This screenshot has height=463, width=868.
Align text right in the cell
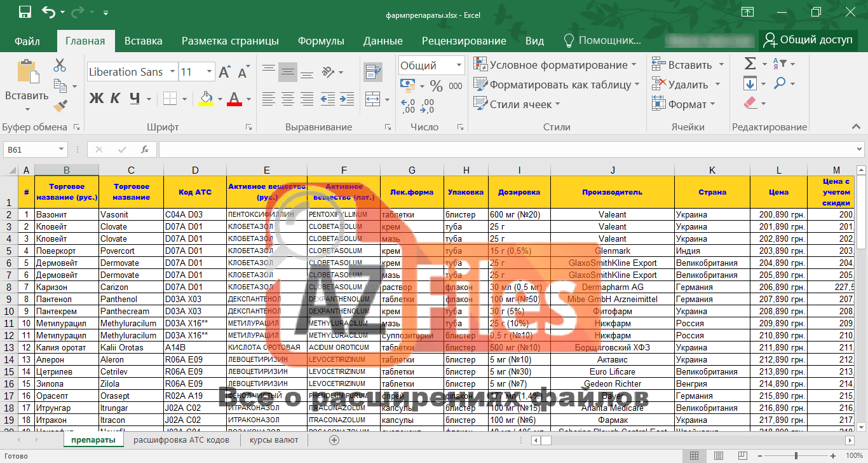point(308,99)
